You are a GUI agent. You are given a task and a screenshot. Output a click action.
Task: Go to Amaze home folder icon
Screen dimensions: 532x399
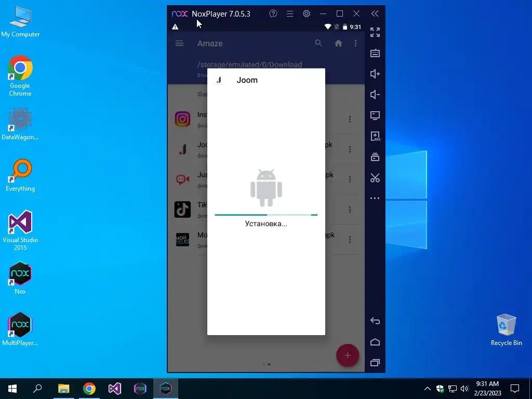pos(338,44)
